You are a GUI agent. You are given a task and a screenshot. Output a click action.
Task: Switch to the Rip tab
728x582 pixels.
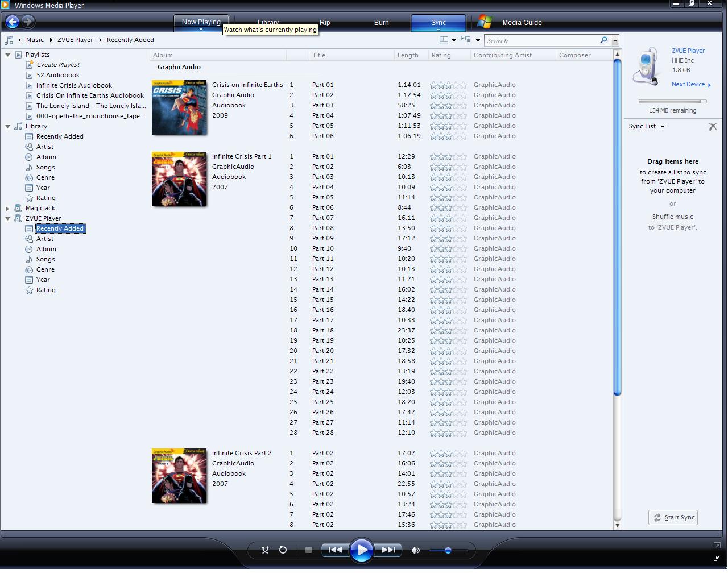tap(325, 23)
